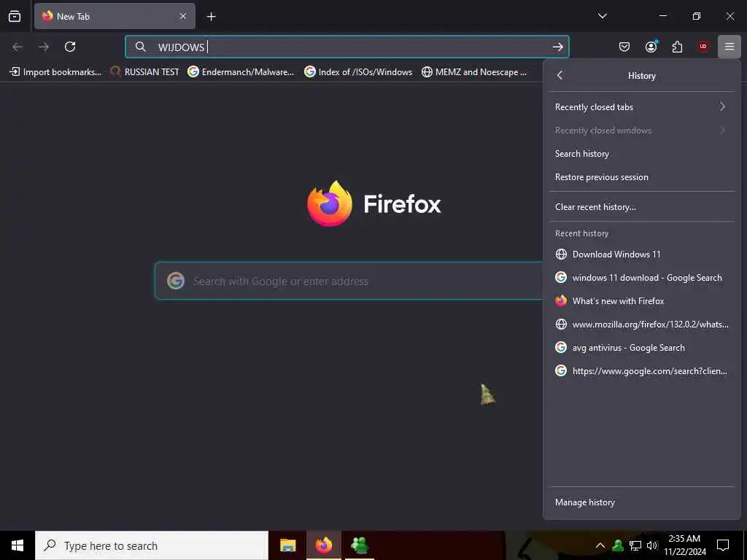747x560 pixels.
Task: Click the Firefox taskbar icon
Action: point(324,545)
